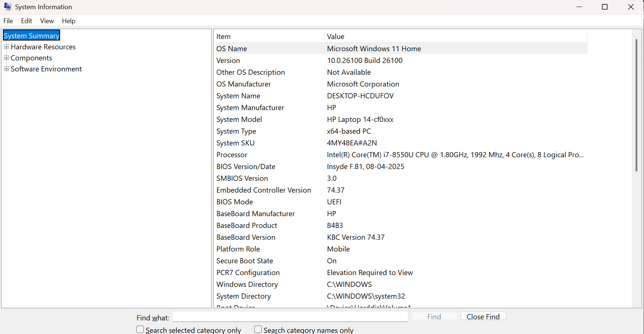Click the vertical scrollbar in details pane
Viewport: 644px width, 334px height.
pyautogui.click(x=636, y=105)
